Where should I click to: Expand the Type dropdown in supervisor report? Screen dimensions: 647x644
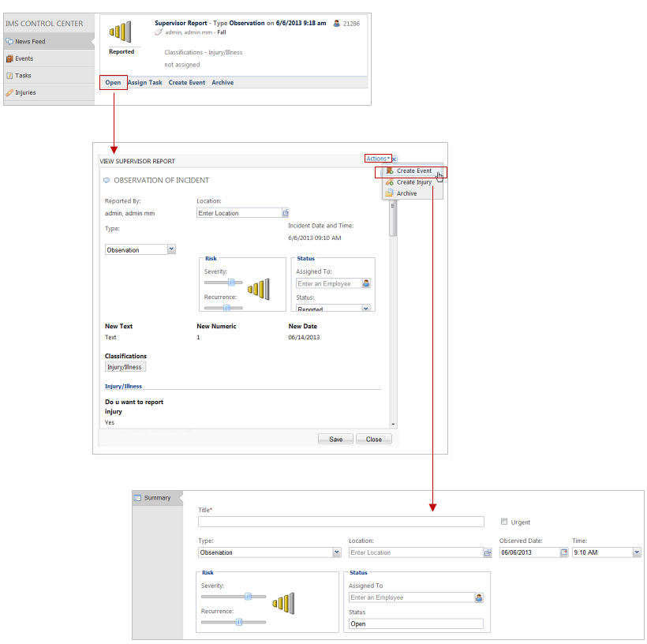171,249
